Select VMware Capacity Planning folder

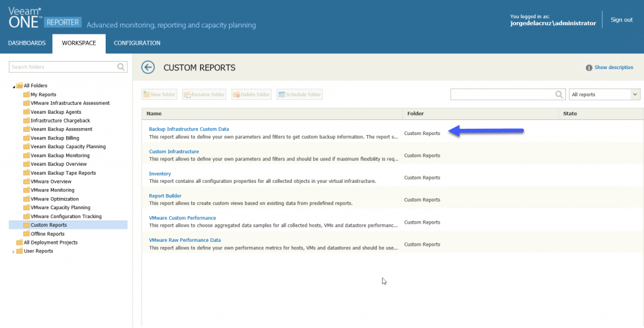60,208
